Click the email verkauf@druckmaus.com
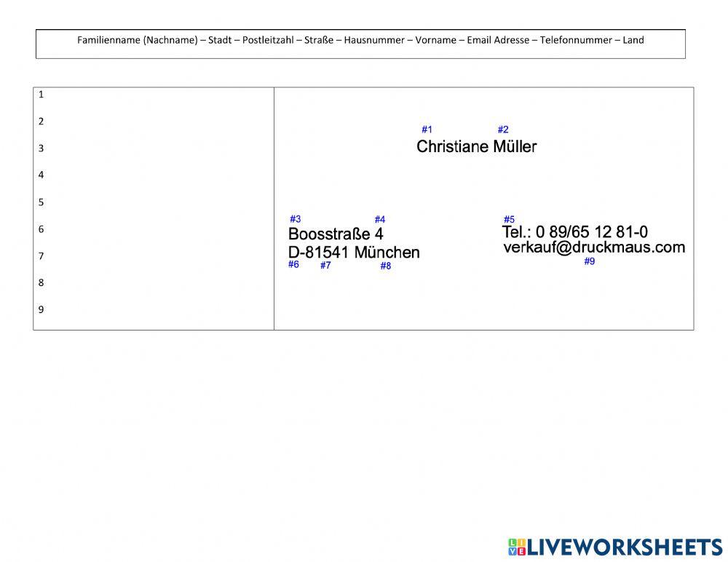Viewport: 728px width, 562px height. (x=594, y=248)
